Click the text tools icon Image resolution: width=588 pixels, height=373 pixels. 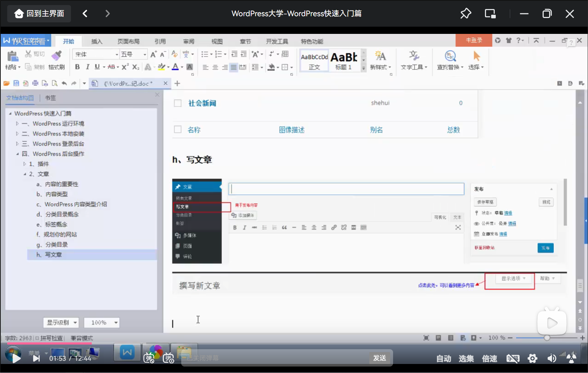(414, 55)
